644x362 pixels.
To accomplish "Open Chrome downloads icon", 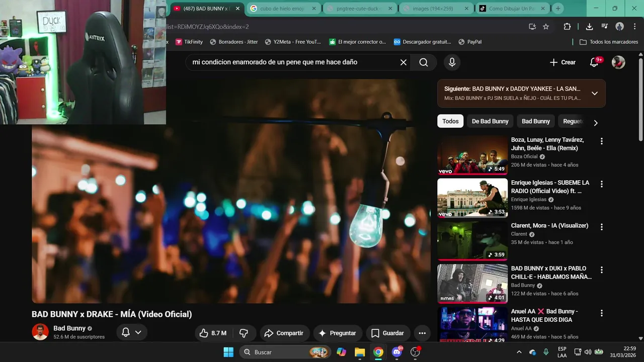I will pyautogui.click(x=589, y=27).
